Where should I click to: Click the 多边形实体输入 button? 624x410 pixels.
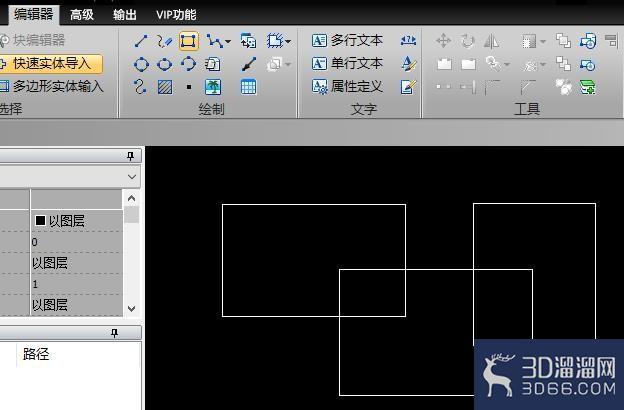pos(52,86)
